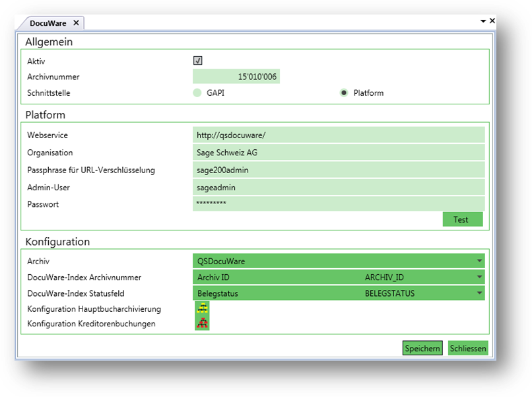Click the Schnittstelle label
The width and height of the screenshot is (532, 397).
click(49, 92)
